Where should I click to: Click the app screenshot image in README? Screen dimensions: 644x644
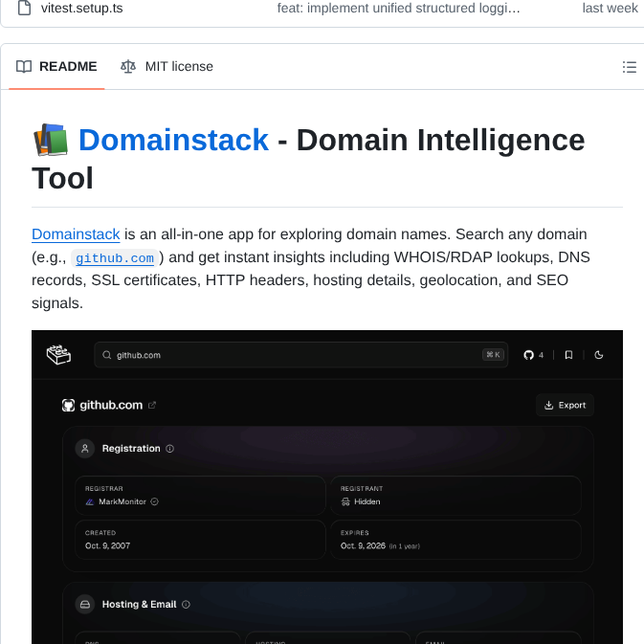click(x=327, y=487)
